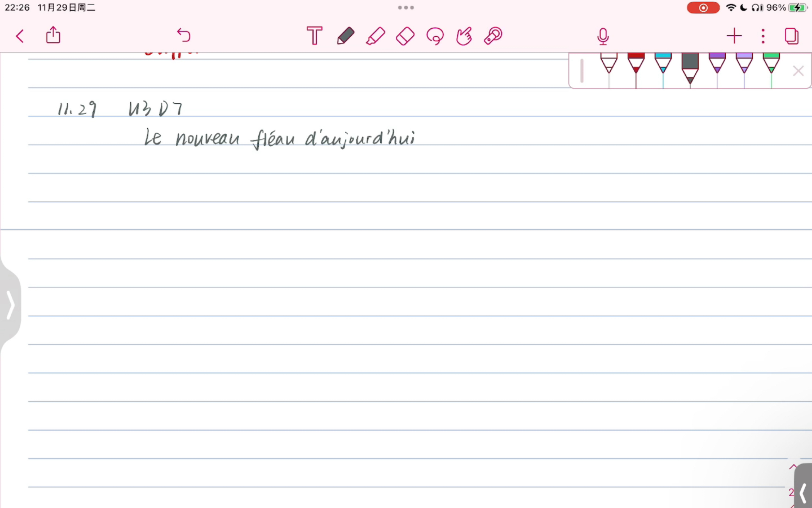Image resolution: width=812 pixels, height=508 pixels.
Task: Tap the 22:26 clock in status bar
Action: [17, 7]
